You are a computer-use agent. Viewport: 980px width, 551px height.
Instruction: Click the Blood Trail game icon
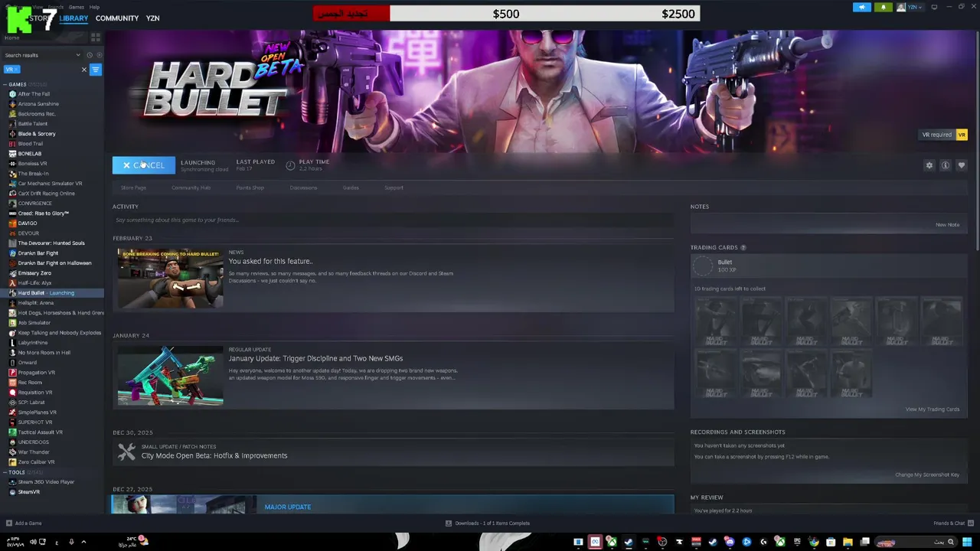[12, 144]
